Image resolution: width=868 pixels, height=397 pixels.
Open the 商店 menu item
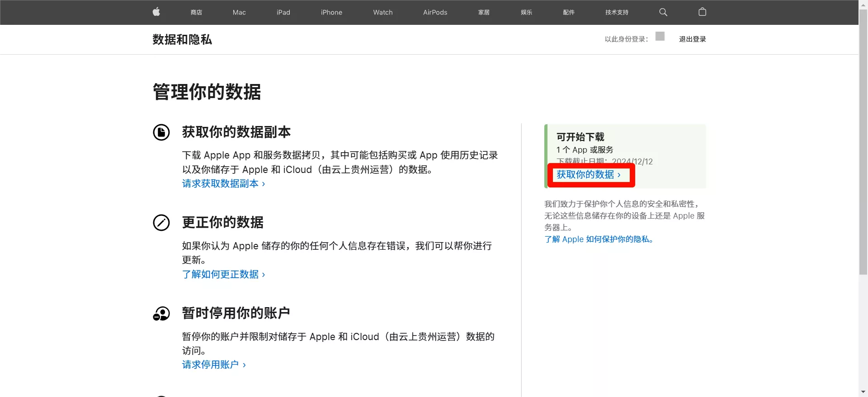coord(196,12)
